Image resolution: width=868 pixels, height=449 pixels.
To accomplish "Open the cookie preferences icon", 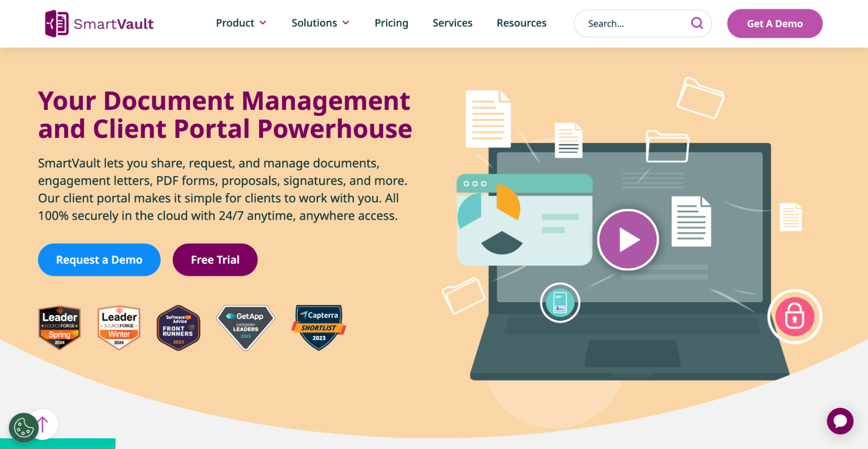I will [x=23, y=428].
